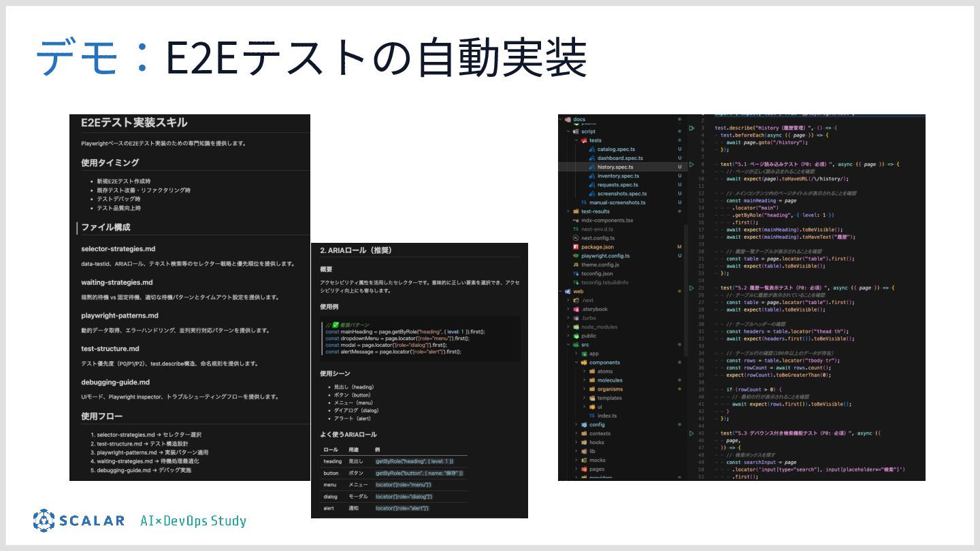
Task: Click the debugging-guide.md heading
Action: pos(115,382)
